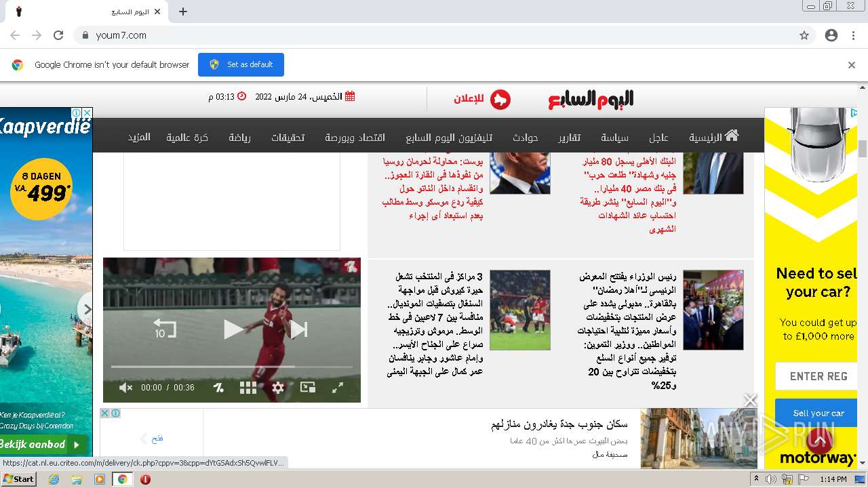868x488 pixels.
Task: Enable picture-in-picture mode on video
Action: [x=308, y=388]
